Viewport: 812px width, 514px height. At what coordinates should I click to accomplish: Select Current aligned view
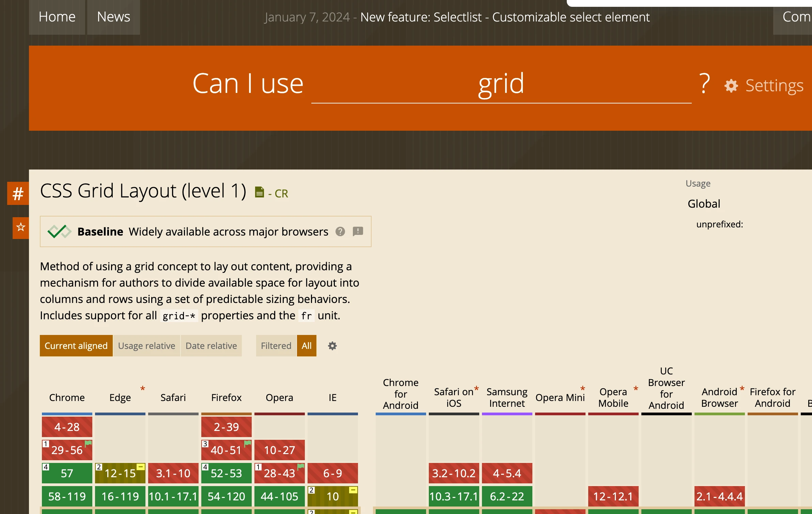coord(76,346)
